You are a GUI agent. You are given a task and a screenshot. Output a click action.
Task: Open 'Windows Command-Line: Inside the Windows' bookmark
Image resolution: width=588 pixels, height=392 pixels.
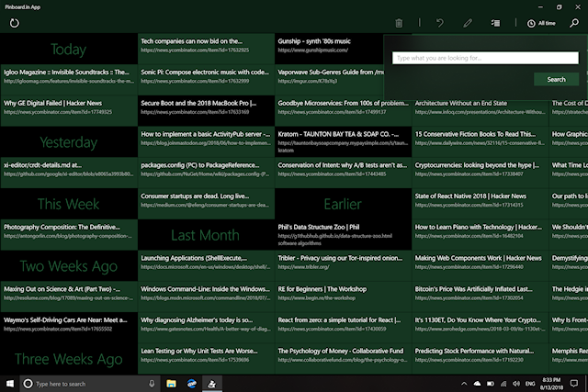(206, 297)
